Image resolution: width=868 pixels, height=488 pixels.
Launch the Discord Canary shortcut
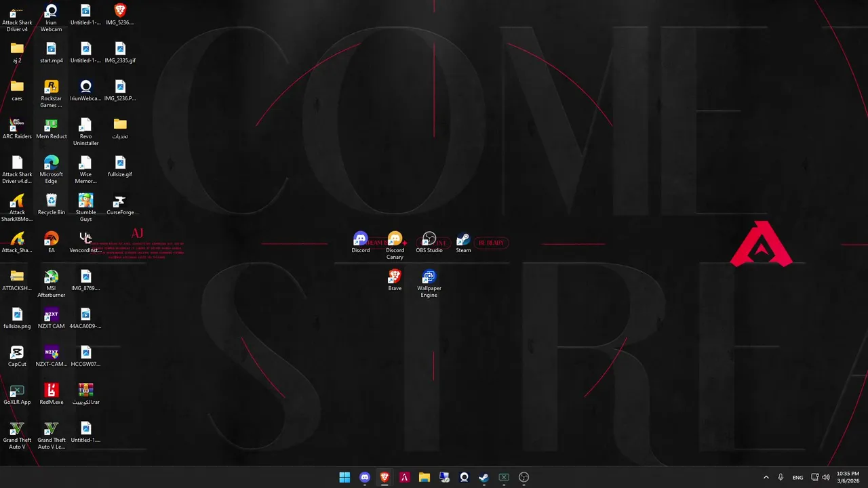point(395,246)
